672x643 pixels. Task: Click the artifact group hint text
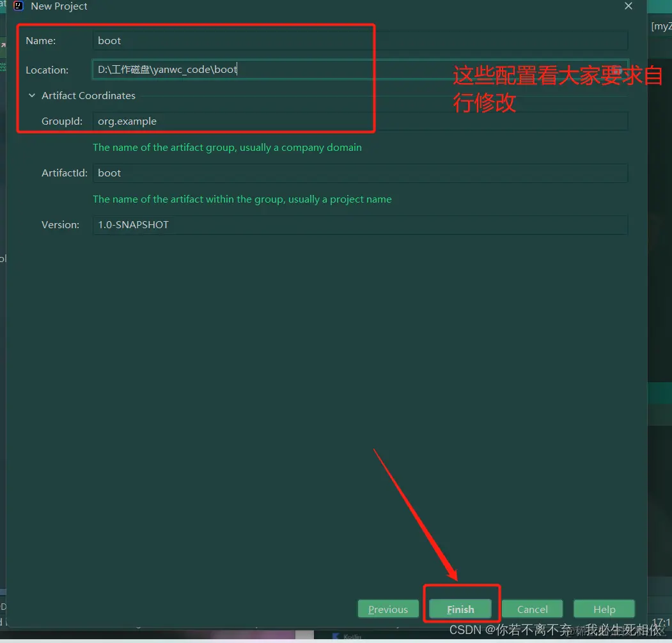click(228, 147)
